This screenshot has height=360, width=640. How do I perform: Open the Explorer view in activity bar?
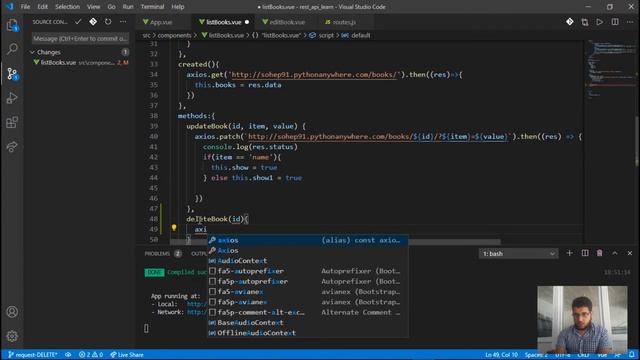tap(12, 25)
